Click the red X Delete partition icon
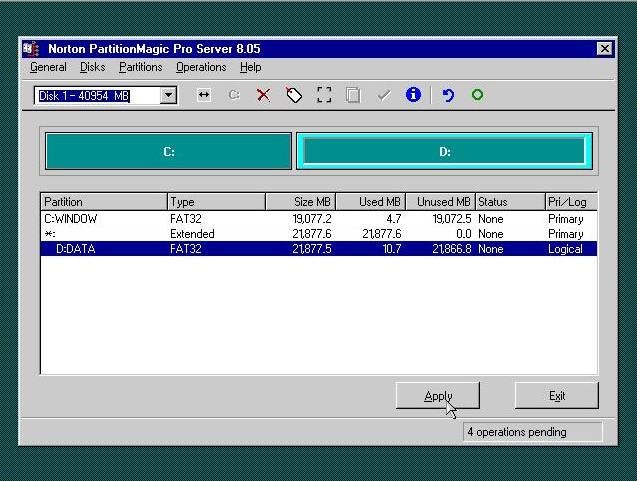Image resolution: width=637 pixels, height=481 pixels. 263,95
